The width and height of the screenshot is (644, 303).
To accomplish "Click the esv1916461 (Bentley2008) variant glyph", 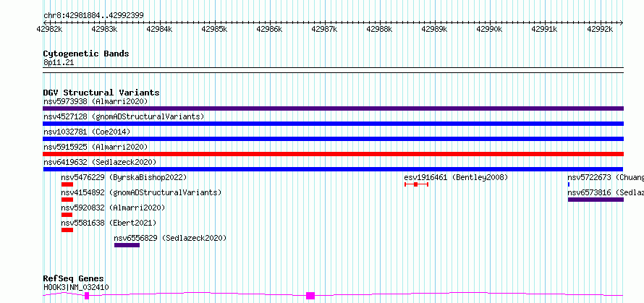I will [x=417, y=184].
